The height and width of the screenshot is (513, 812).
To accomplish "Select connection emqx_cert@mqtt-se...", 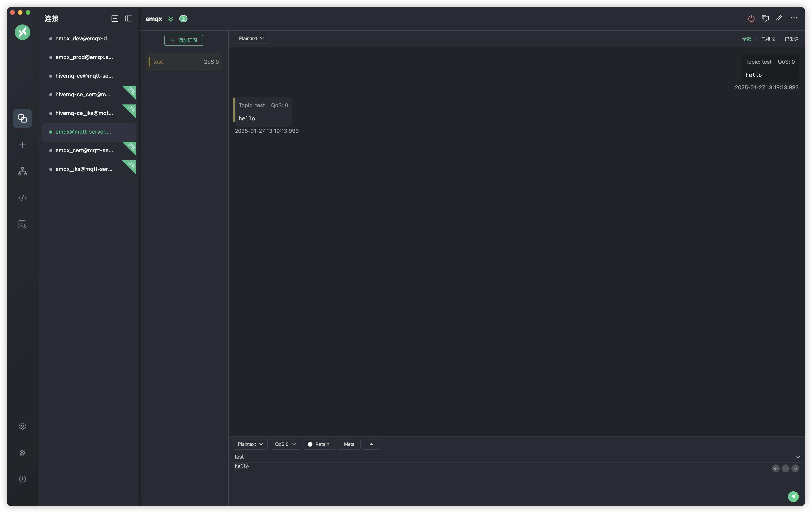I will (x=89, y=150).
